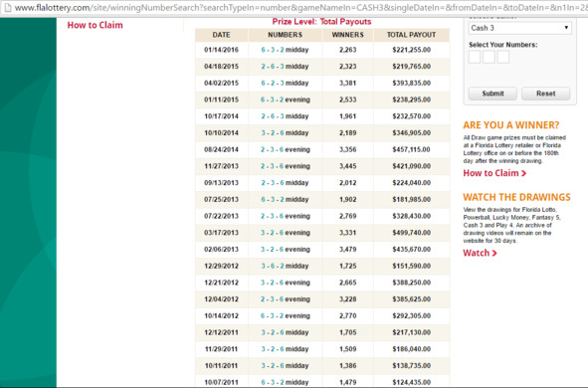Click payout $346,905.00
This screenshot has width=588, height=388.
[411, 133]
